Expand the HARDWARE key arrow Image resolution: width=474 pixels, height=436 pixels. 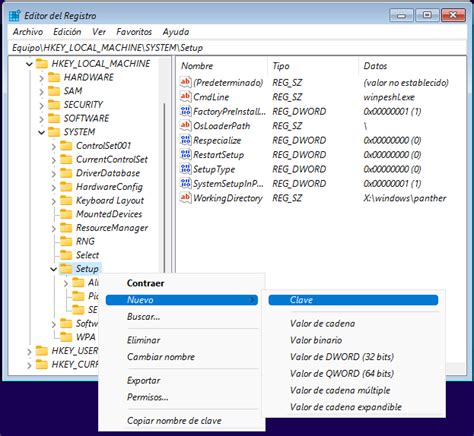41,78
